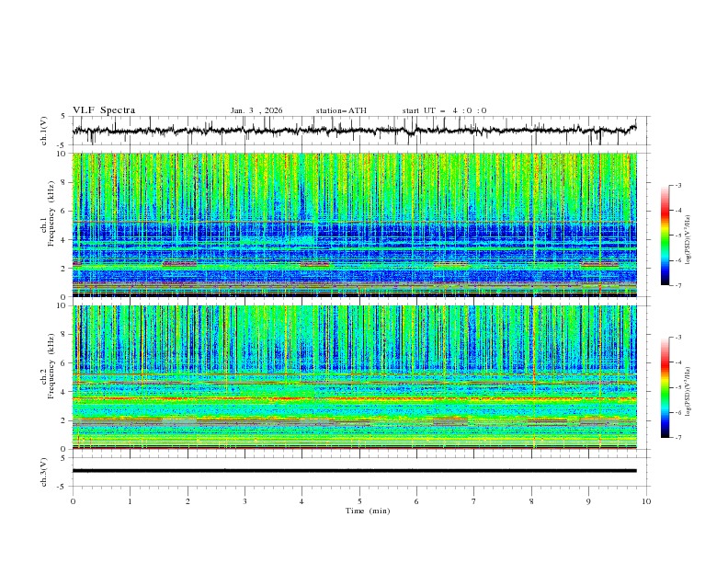
Task: Click the '-7' value on ch.2 colorbar
Action: tap(677, 438)
